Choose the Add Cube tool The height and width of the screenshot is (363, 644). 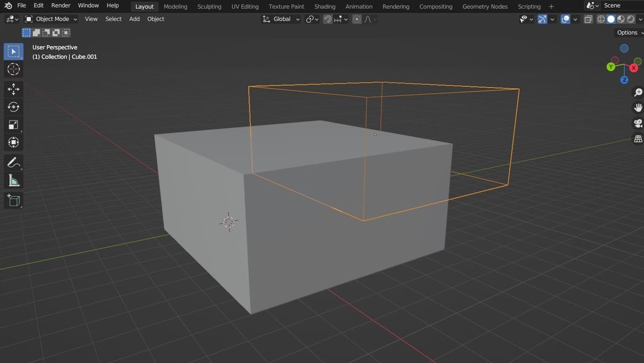click(x=13, y=200)
